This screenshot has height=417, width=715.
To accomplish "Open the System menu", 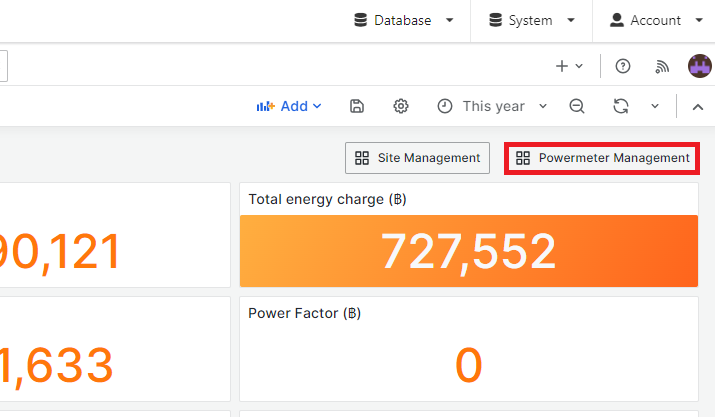I will (x=531, y=21).
